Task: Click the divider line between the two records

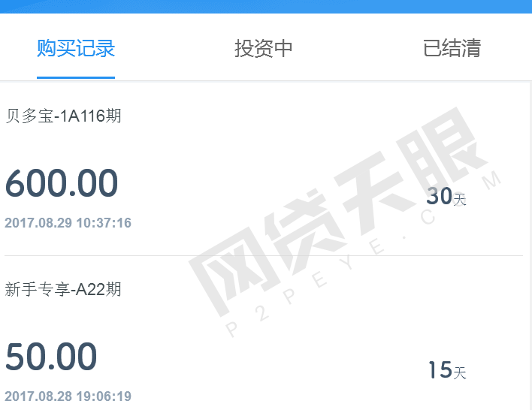Action: pyautogui.click(x=264, y=255)
